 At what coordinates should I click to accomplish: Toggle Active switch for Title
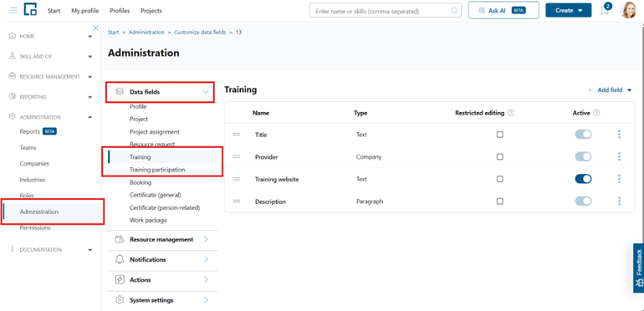coord(583,134)
